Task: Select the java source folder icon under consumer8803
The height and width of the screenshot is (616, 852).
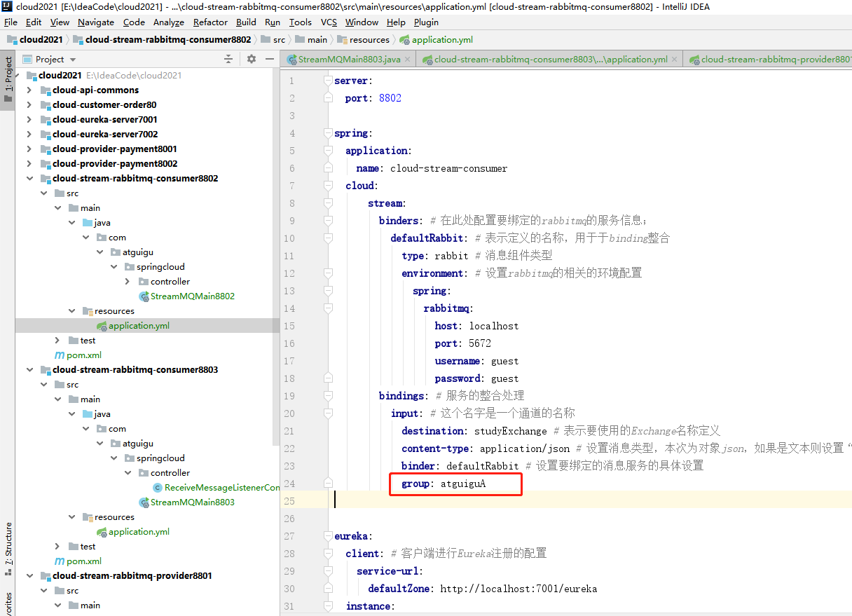Action: point(88,414)
